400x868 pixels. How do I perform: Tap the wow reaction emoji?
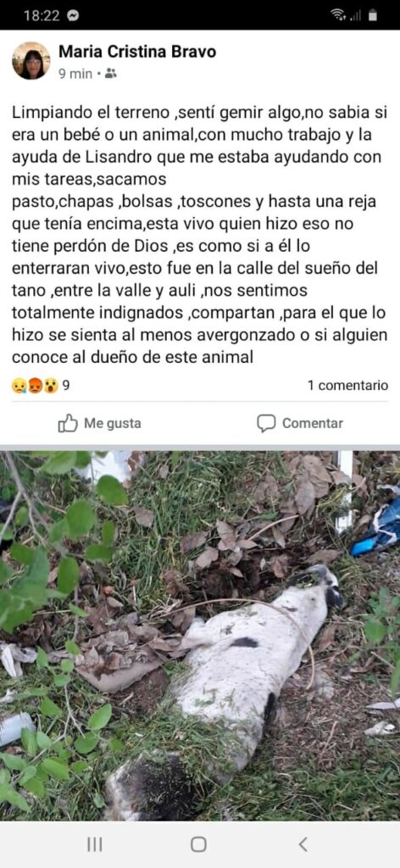click(51, 386)
